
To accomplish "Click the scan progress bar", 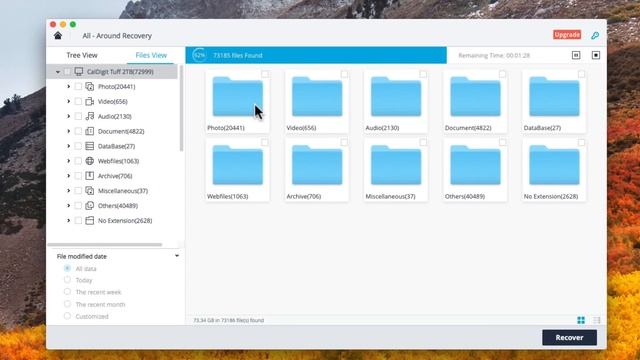I will 316,55.
